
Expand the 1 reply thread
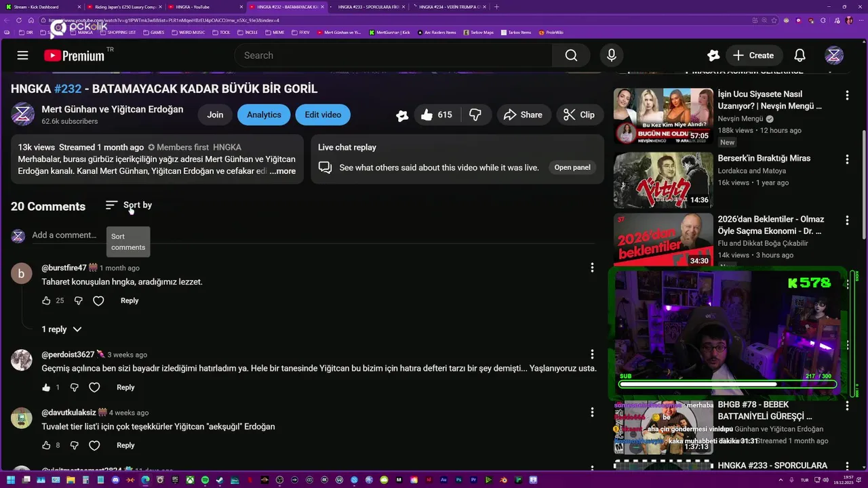click(x=62, y=329)
